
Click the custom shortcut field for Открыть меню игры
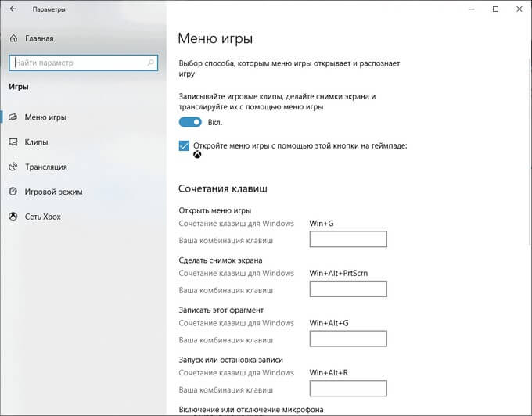pyautogui.click(x=348, y=239)
